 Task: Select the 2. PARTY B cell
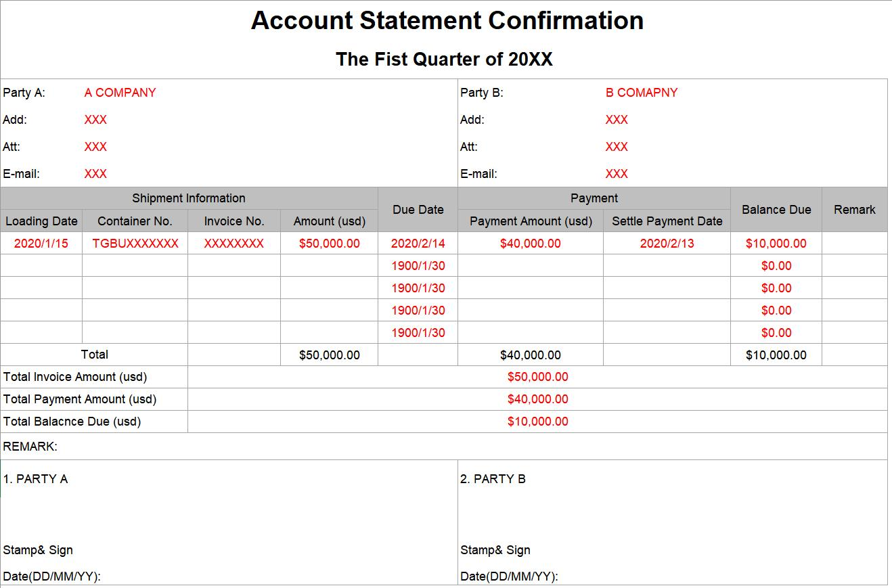(493, 479)
